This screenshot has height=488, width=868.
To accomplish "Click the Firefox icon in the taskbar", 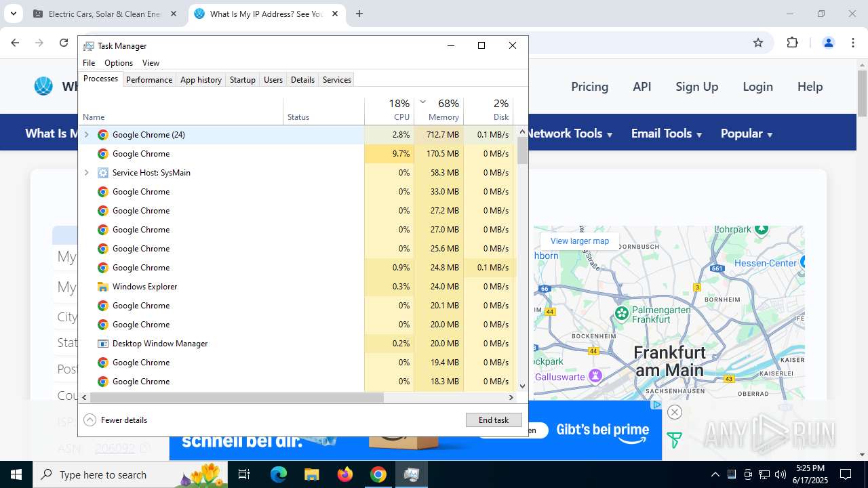I will (x=345, y=474).
